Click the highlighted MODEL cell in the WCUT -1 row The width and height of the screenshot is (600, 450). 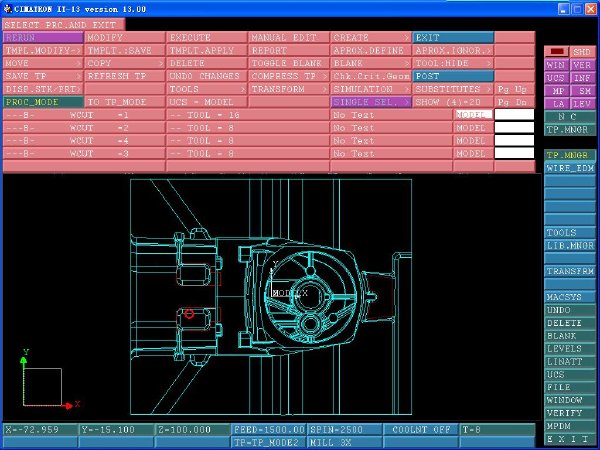(x=473, y=115)
